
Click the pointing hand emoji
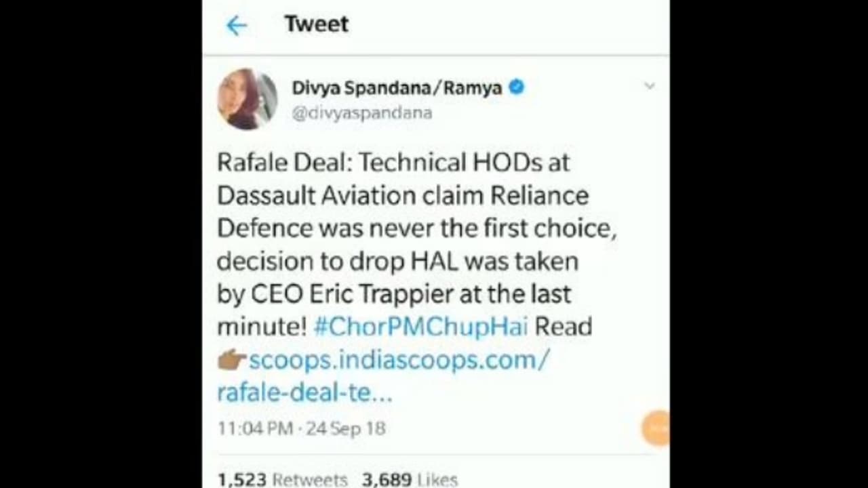pos(232,360)
